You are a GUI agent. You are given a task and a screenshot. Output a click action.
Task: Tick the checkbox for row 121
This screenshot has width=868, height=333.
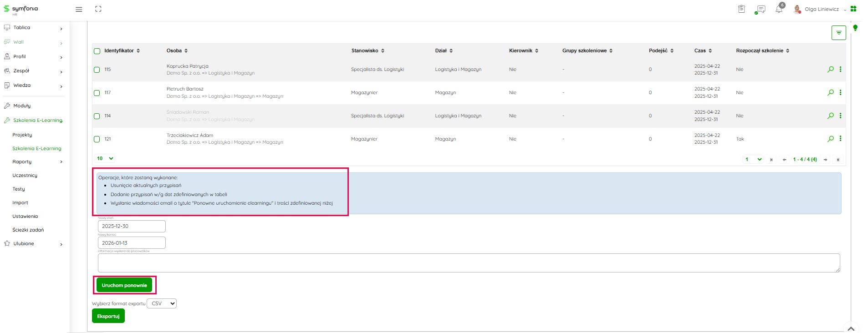97,139
